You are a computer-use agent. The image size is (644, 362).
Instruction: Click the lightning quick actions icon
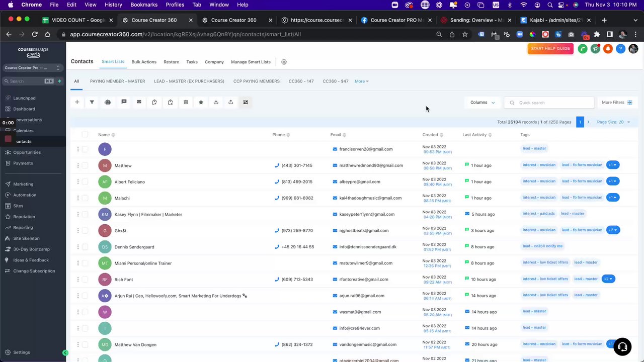tap(59, 81)
